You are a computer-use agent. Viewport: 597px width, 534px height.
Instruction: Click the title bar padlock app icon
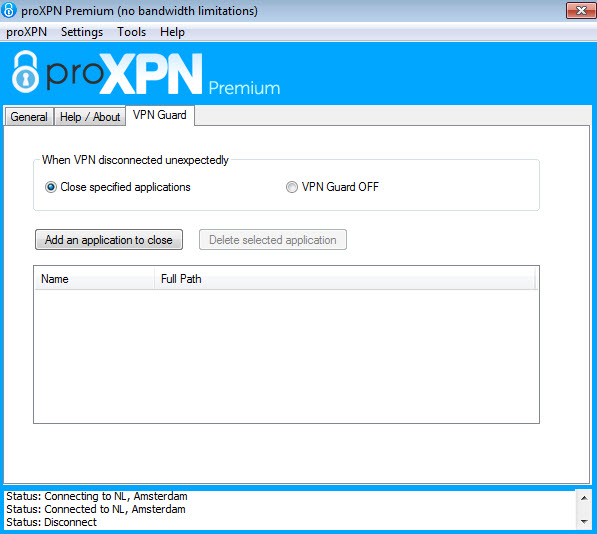click(x=9, y=10)
